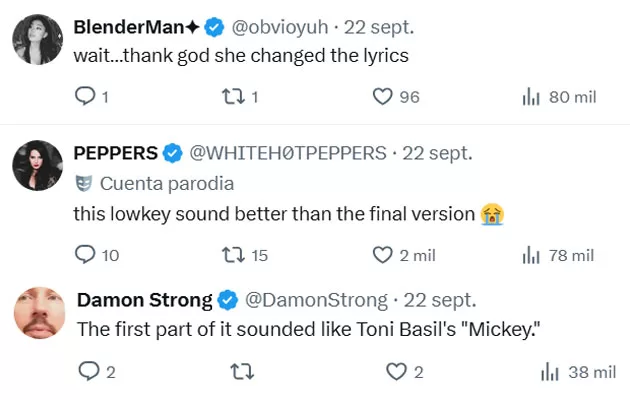Like Damon Strong's tweet
The image size is (630, 400).
click(395, 372)
